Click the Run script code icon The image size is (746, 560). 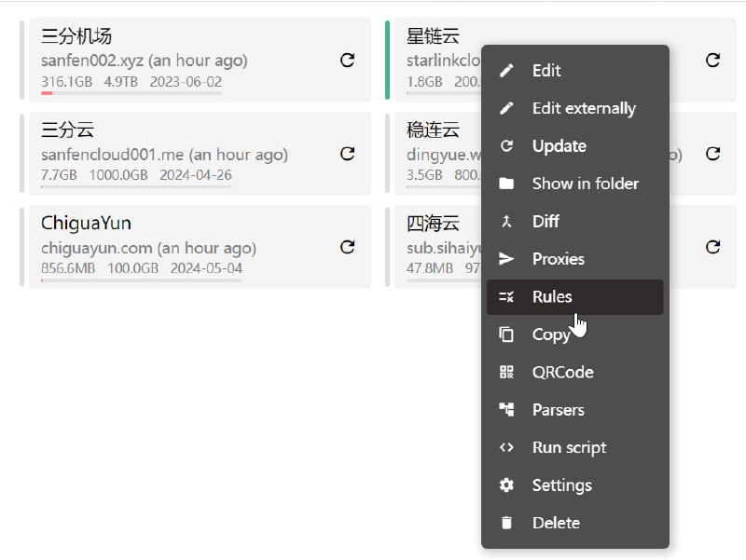point(506,447)
